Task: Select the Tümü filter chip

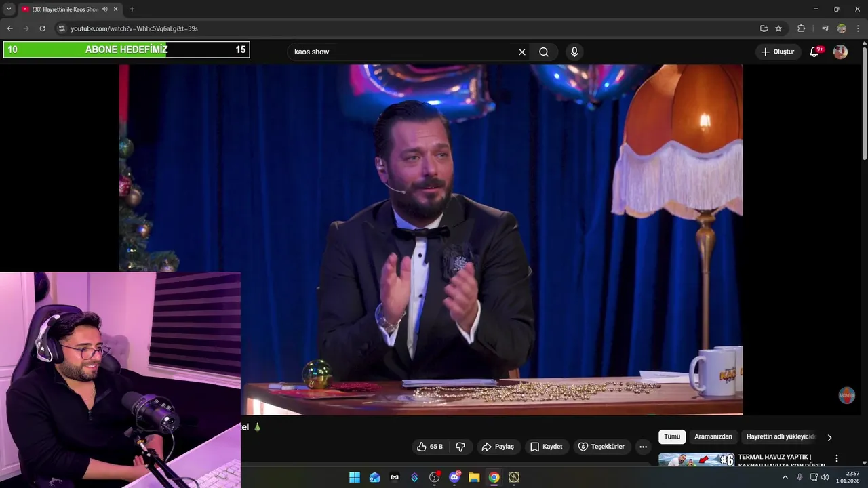Action: tap(672, 436)
